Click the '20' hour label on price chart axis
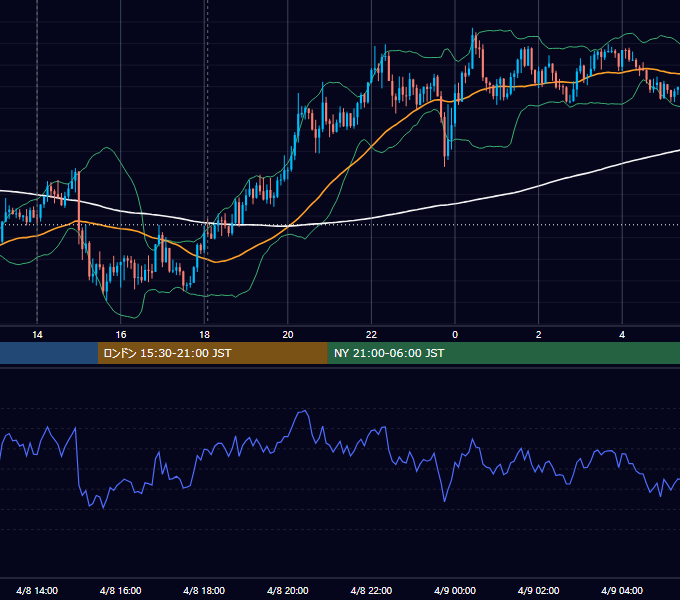Screen dimensions: 680x600 (288, 335)
